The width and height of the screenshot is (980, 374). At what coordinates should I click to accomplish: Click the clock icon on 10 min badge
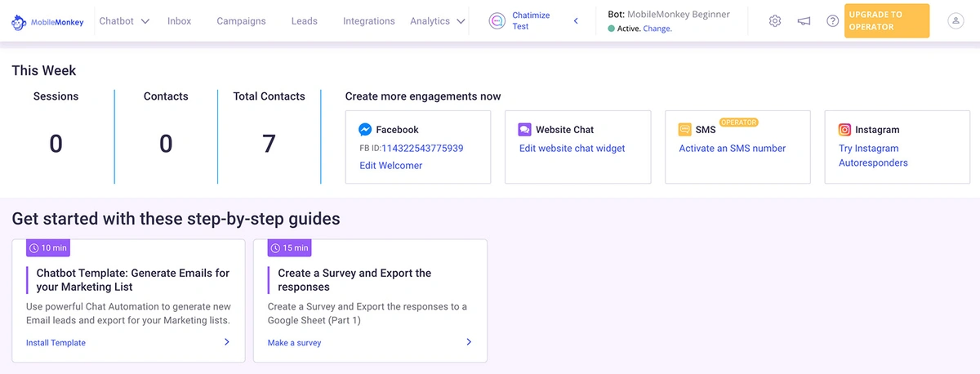(x=33, y=247)
